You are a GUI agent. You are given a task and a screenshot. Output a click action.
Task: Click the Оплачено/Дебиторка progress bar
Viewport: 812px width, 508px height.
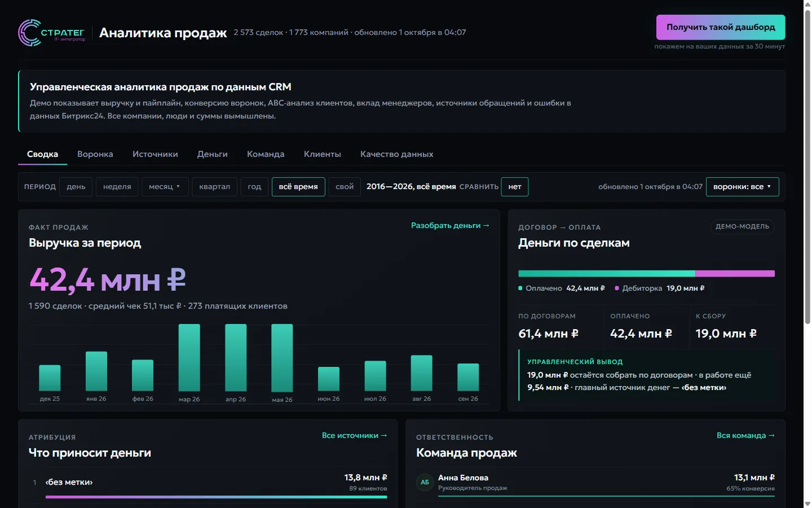[646, 274]
